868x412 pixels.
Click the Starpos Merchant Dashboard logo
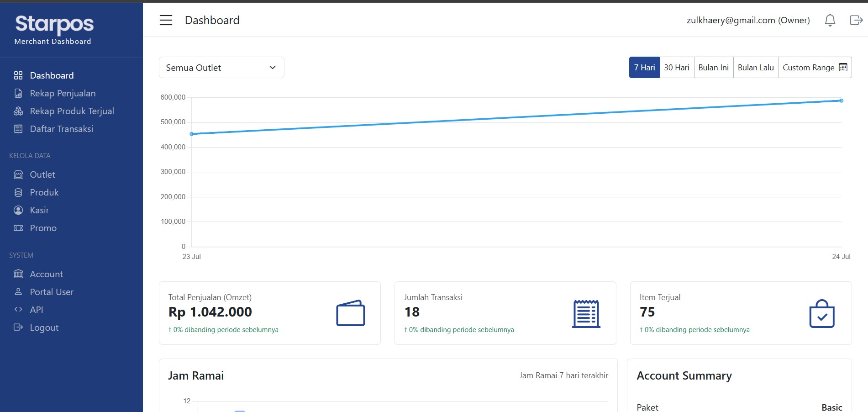(54, 30)
